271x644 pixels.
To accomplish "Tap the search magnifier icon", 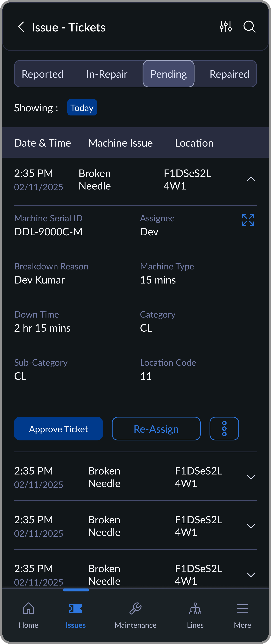I will (249, 27).
